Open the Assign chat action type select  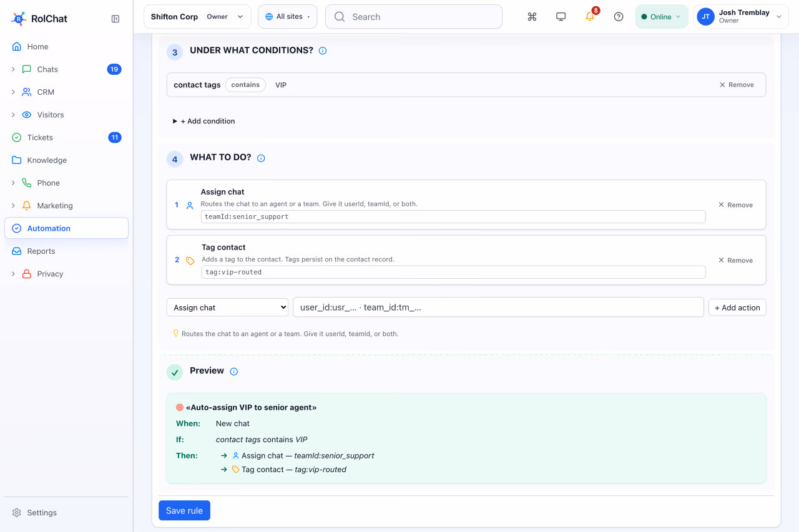[x=227, y=307]
